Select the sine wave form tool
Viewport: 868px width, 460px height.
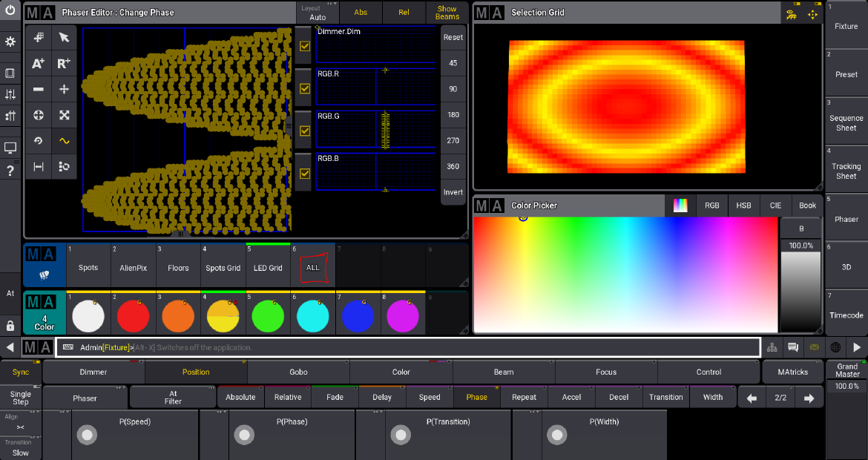click(x=65, y=140)
